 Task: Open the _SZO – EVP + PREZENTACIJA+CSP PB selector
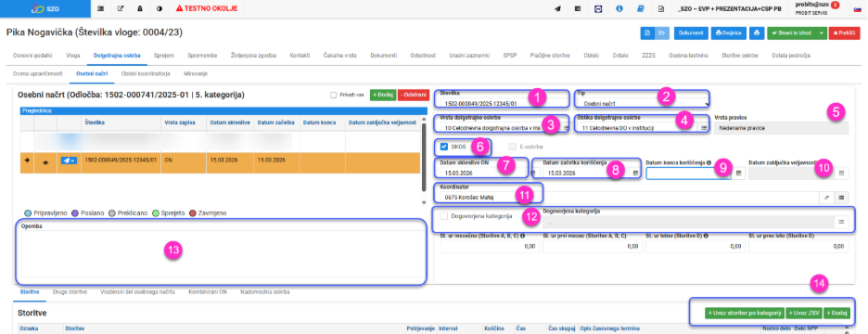[x=730, y=9]
